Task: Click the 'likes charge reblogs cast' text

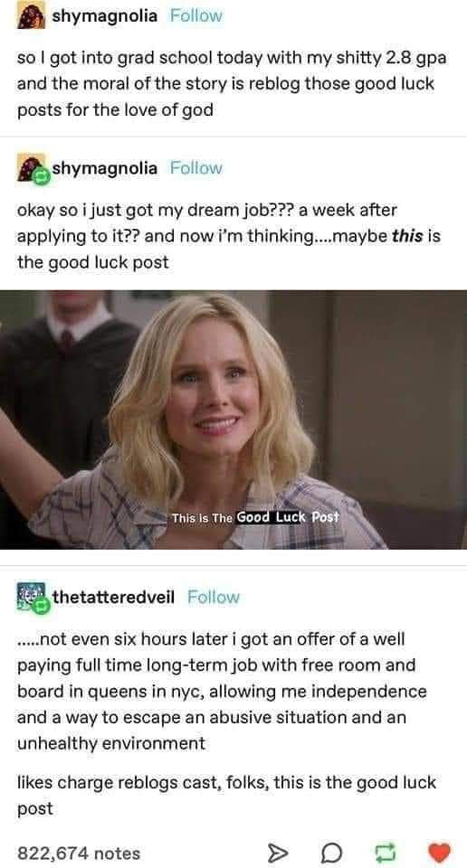Action: (x=226, y=796)
